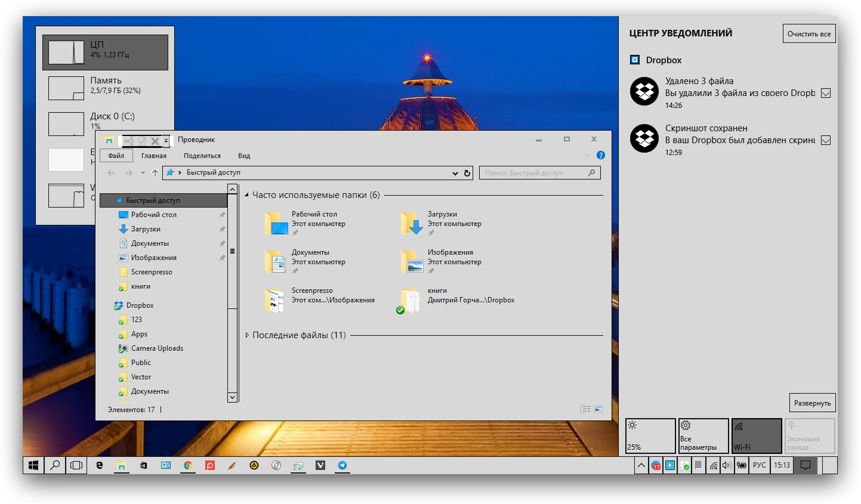Toggle the Wi-Fi quick action tile
Image resolution: width=861 pixels, height=504 pixels.
coord(757,436)
